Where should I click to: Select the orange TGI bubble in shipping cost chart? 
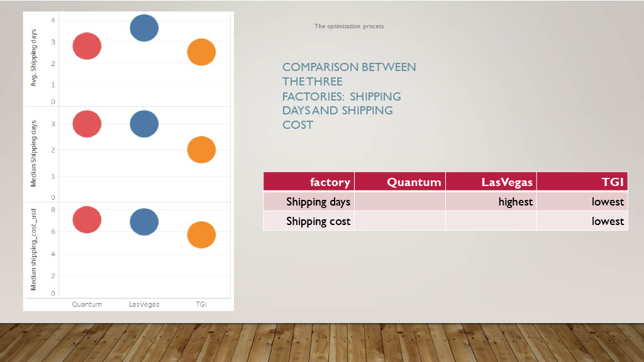click(201, 235)
